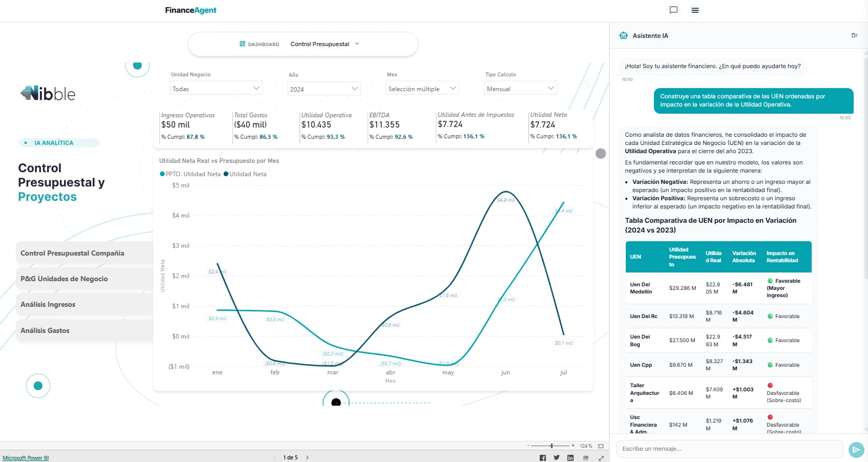Open the Tipo Calculo dropdown showing Mensual
This screenshot has width=868, height=462.
(521, 89)
